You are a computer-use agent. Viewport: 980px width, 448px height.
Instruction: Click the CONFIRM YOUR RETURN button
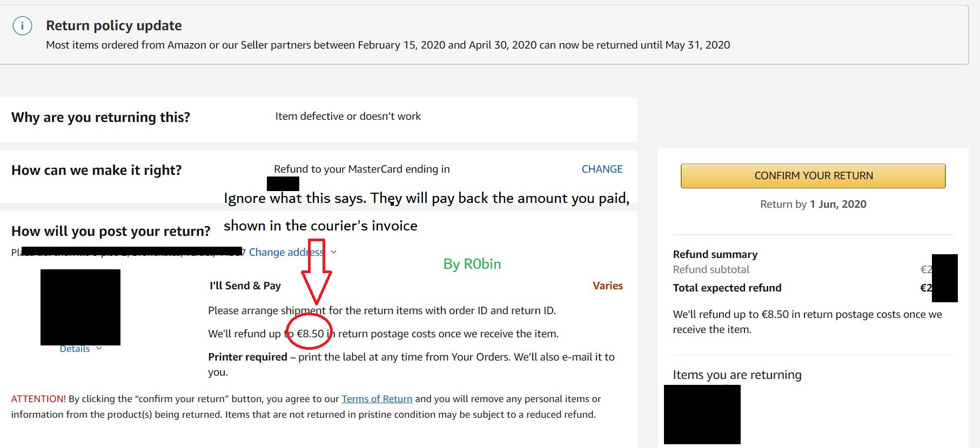click(x=813, y=176)
